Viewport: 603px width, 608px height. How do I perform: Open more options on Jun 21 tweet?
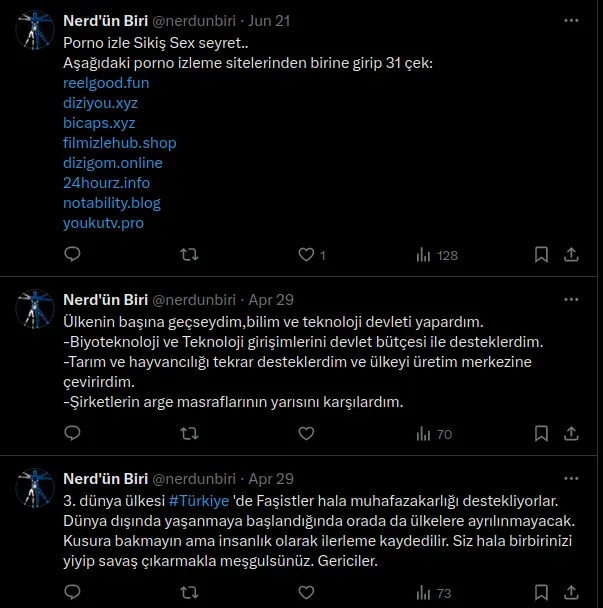pyautogui.click(x=571, y=21)
